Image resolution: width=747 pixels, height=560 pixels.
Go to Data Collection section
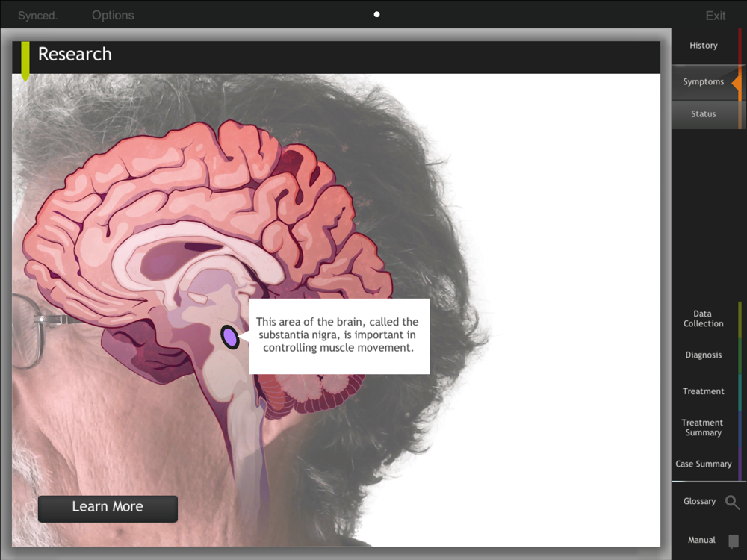click(x=703, y=319)
